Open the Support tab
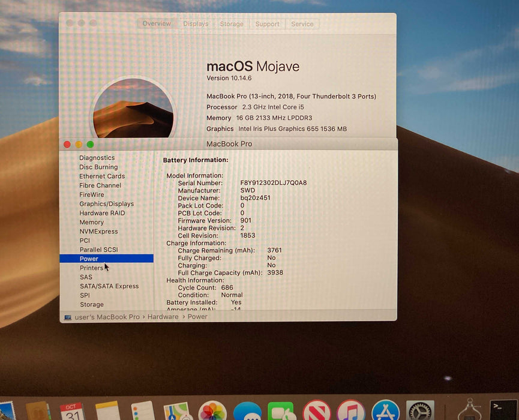The width and height of the screenshot is (519, 420). pyautogui.click(x=267, y=24)
